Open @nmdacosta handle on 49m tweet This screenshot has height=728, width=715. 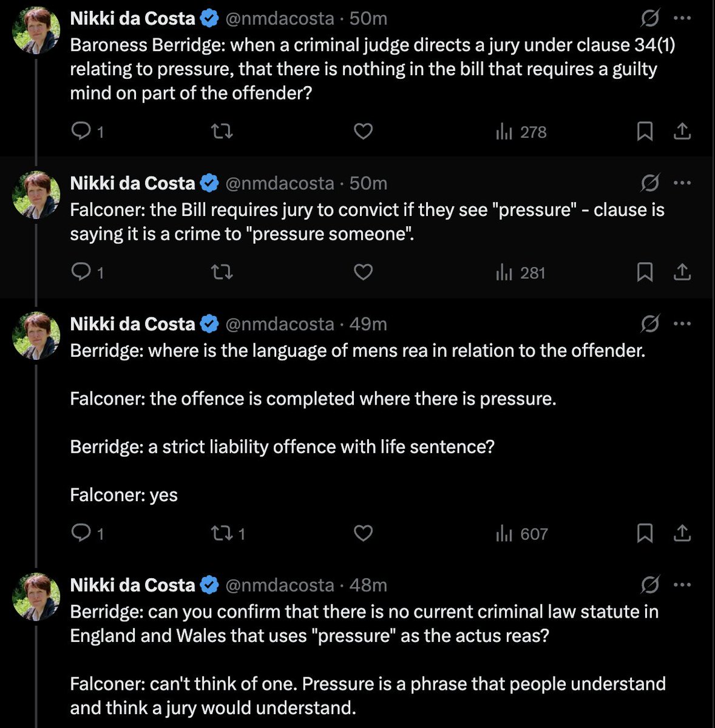(x=279, y=324)
